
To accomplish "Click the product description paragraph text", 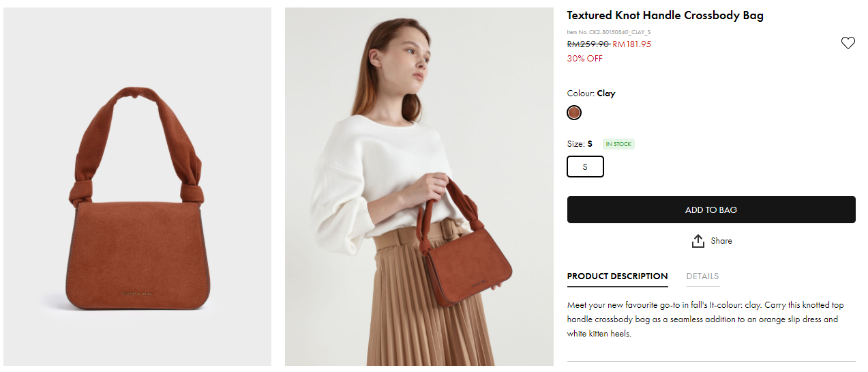I will 702,319.
